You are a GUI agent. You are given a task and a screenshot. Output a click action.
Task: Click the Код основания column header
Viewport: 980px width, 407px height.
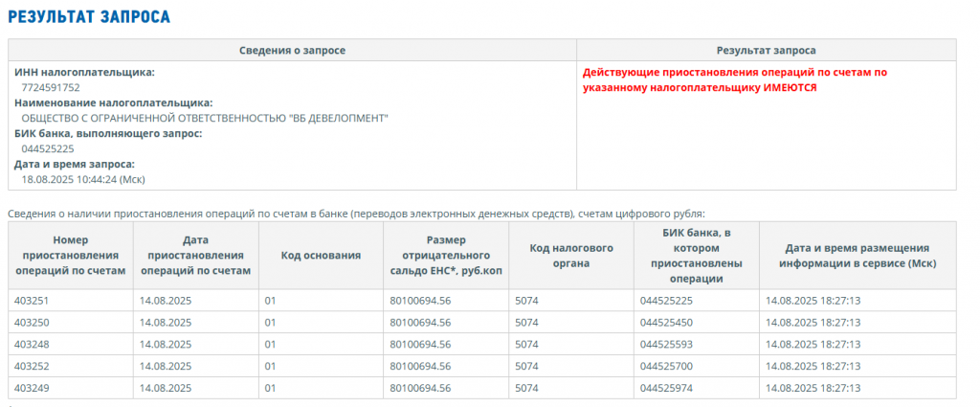[x=322, y=255]
